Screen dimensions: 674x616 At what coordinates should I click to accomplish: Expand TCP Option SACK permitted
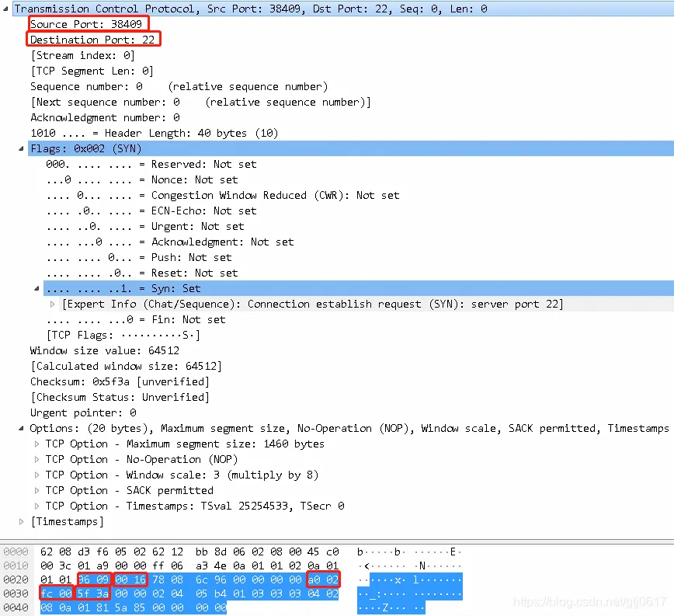[x=37, y=490]
